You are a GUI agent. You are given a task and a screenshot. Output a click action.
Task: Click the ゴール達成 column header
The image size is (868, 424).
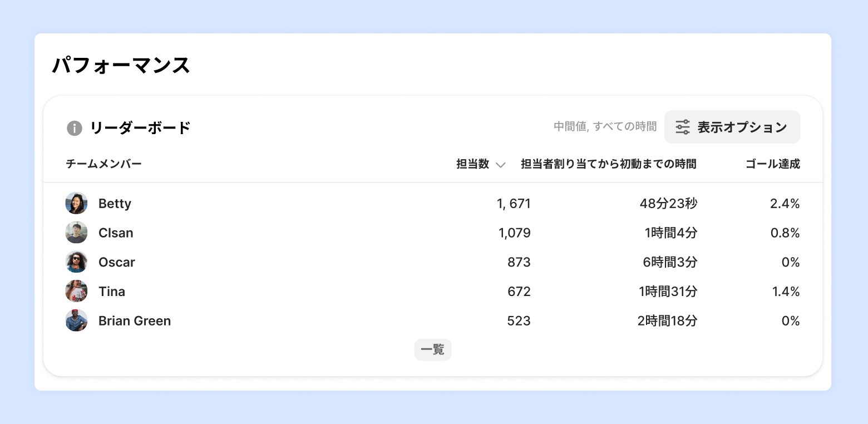[x=772, y=164]
